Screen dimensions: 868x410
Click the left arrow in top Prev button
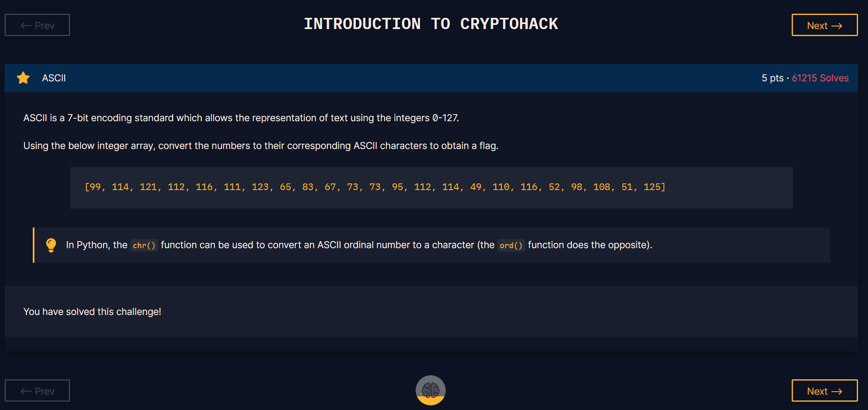(26, 26)
